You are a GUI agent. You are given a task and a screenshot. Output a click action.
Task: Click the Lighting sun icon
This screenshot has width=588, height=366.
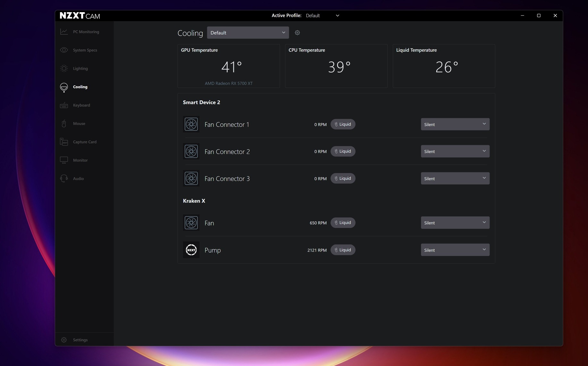(64, 69)
